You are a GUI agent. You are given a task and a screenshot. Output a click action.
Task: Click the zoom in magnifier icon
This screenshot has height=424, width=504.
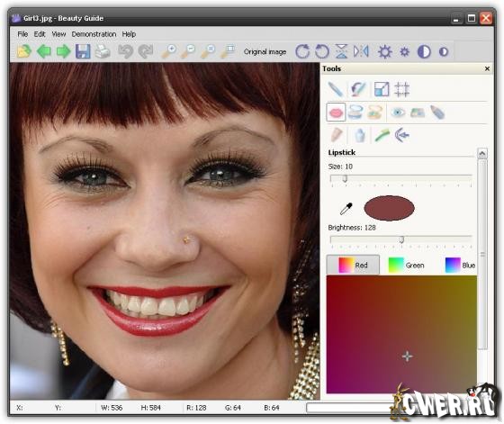point(169,51)
